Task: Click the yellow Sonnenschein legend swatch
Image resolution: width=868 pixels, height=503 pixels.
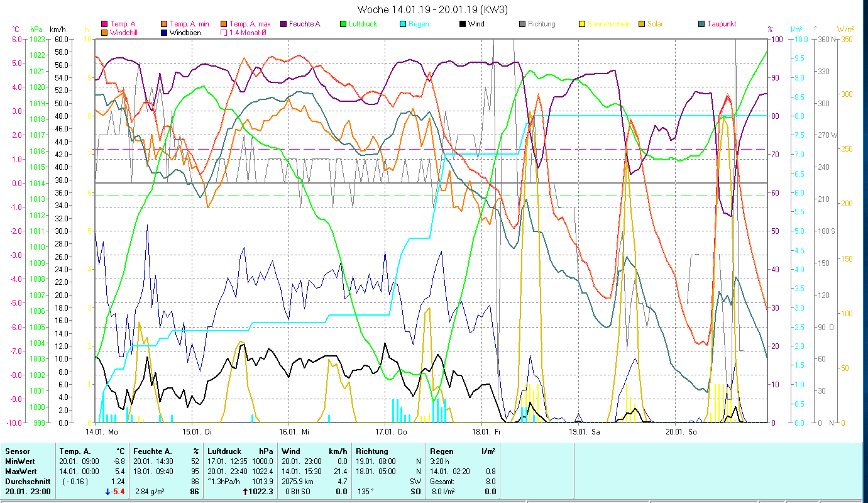Action: [581, 24]
